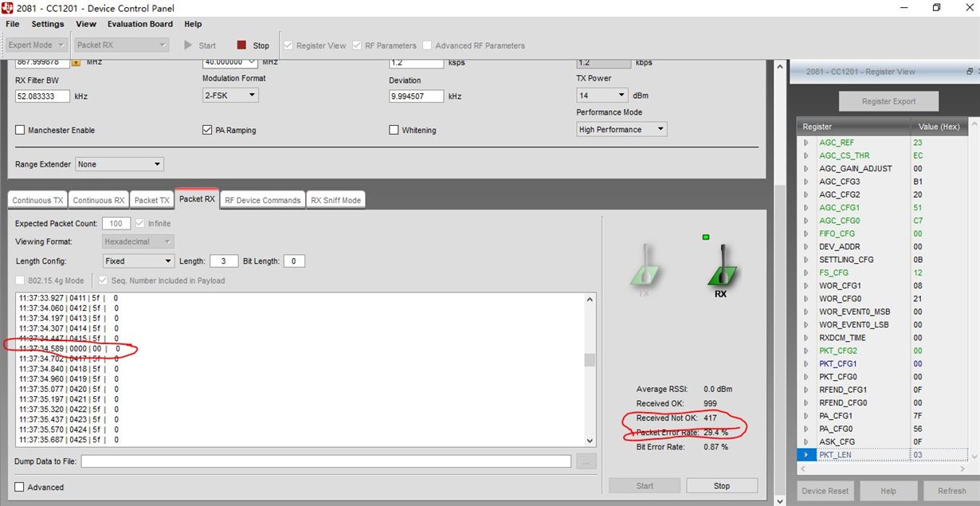Click the RX Filter BW input field
Screen dimensions: 980x506
pyautogui.click(x=42, y=96)
